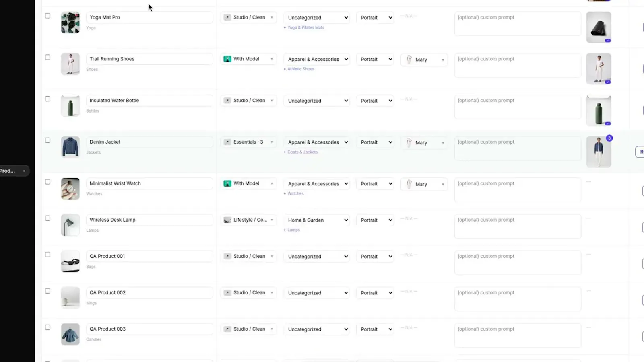This screenshot has height=362, width=644.
Task: Open Mary model dropdown for Minimalist Wrist Watch
Action: [x=424, y=184]
